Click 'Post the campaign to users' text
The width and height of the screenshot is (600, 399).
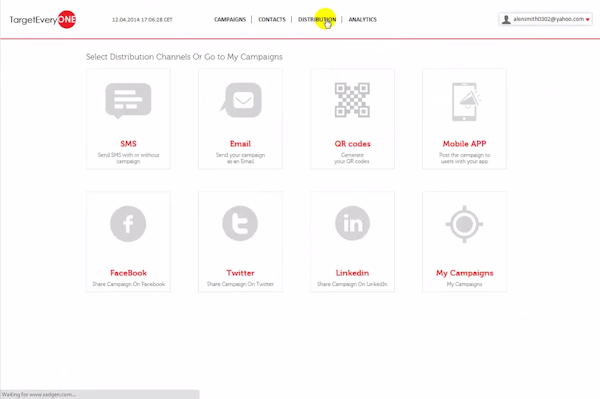465,158
